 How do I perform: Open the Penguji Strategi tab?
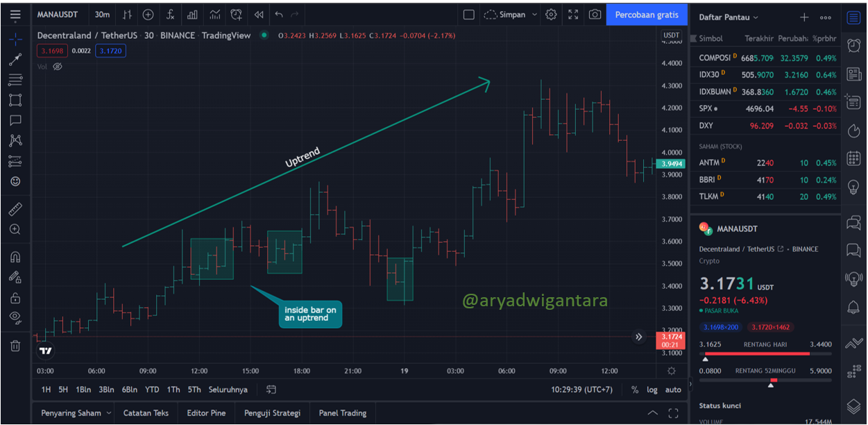(272, 413)
